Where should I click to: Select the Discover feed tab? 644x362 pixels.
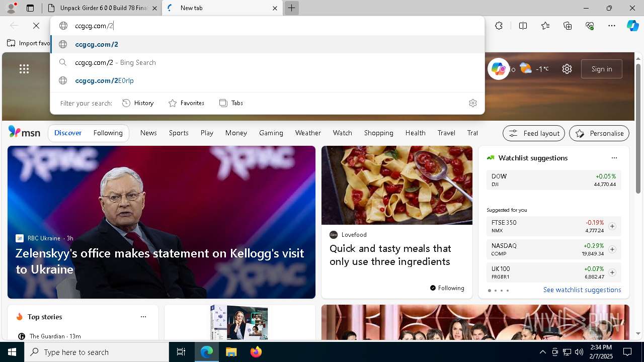click(x=68, y=133)
